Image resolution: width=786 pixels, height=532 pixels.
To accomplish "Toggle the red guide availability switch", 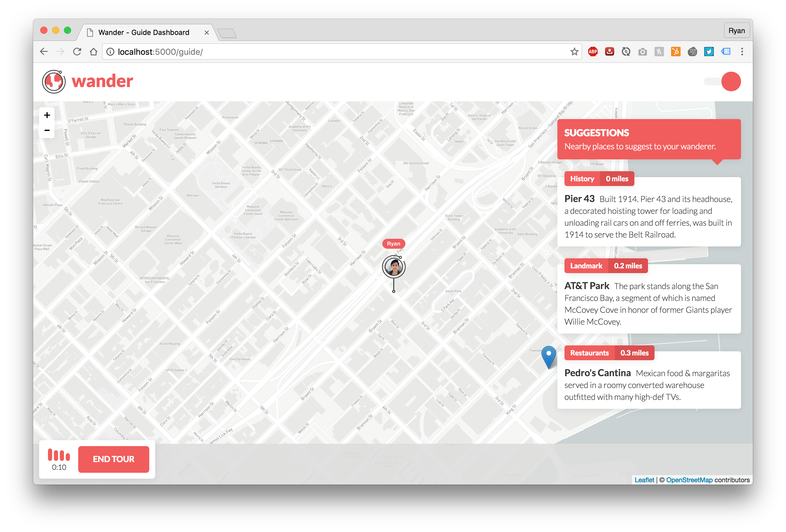I will click(731, 81).
